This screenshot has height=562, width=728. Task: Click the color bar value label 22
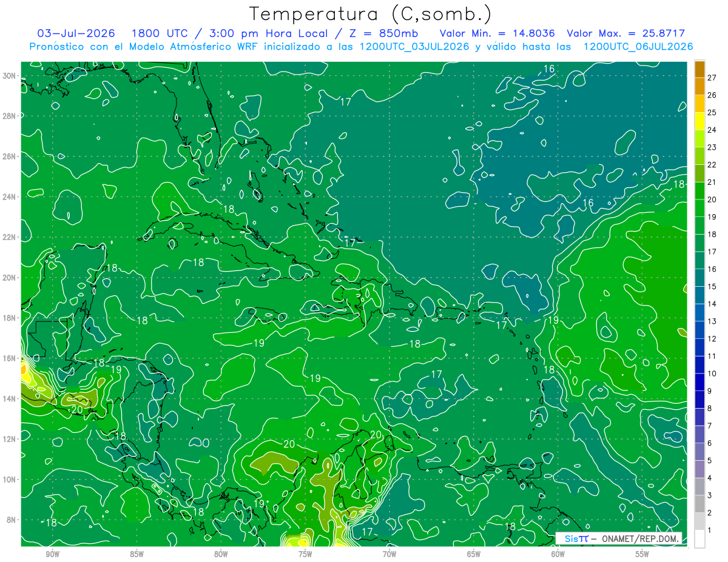(712, 165)
